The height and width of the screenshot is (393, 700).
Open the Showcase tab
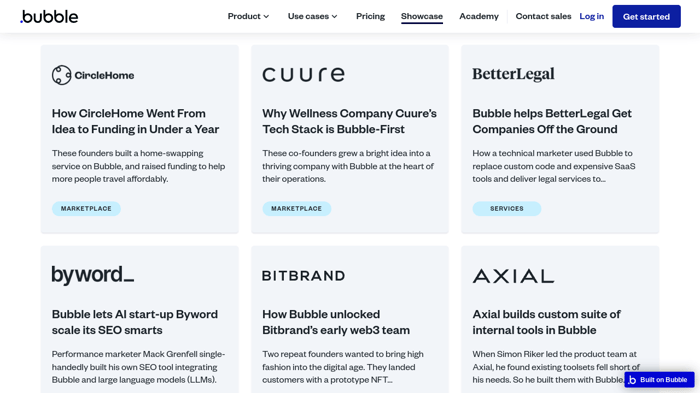pyautogui.click(x=421, y=17)
